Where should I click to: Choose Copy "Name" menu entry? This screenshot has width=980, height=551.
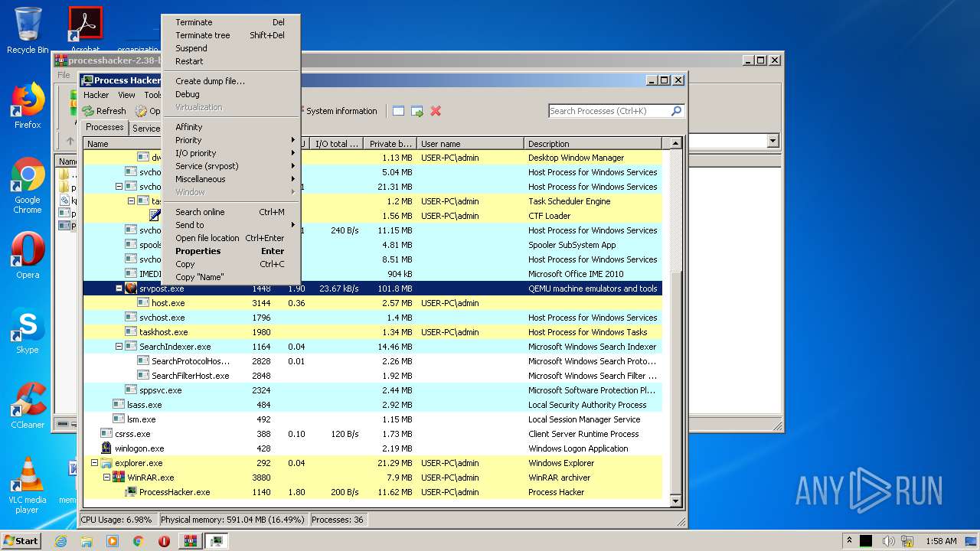click(230, 277)
